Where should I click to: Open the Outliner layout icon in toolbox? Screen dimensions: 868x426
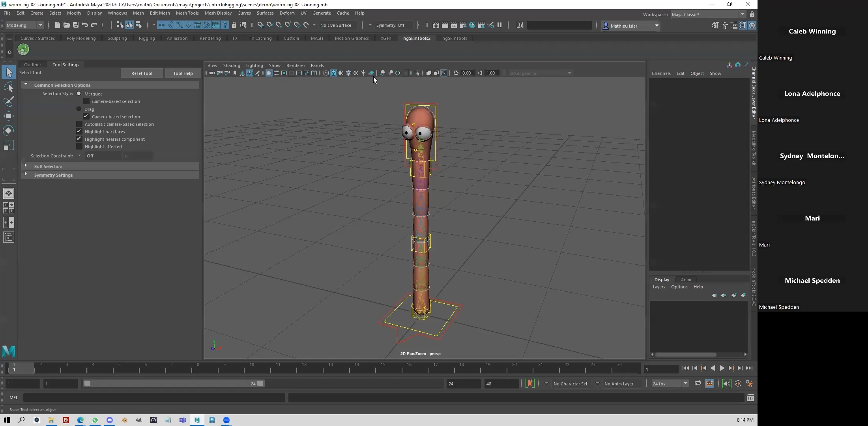pos(9,237)
